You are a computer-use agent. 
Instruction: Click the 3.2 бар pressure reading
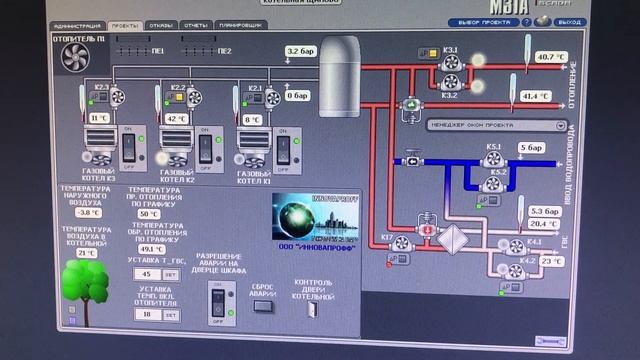pyautogui.click(x=300, y=51)
